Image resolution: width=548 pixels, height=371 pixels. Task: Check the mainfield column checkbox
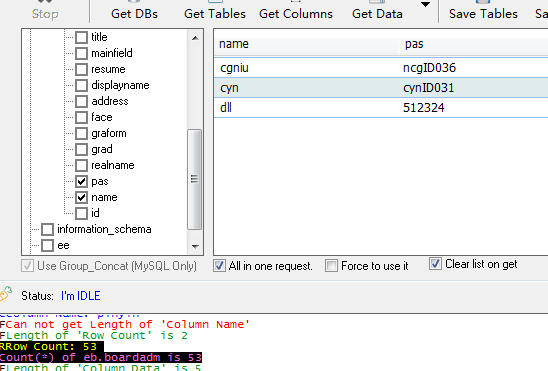tap(81, 53)
